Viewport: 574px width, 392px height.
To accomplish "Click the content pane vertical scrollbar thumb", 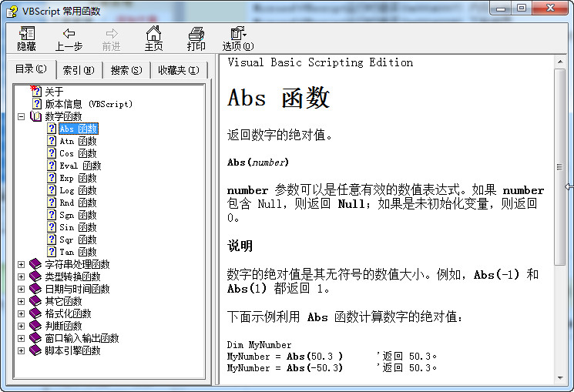I will click(559, 166).
